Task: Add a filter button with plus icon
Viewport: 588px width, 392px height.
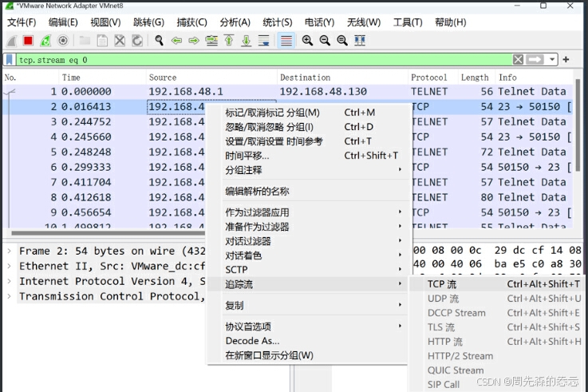Action: pyautogui.click(x=566, y=59)
